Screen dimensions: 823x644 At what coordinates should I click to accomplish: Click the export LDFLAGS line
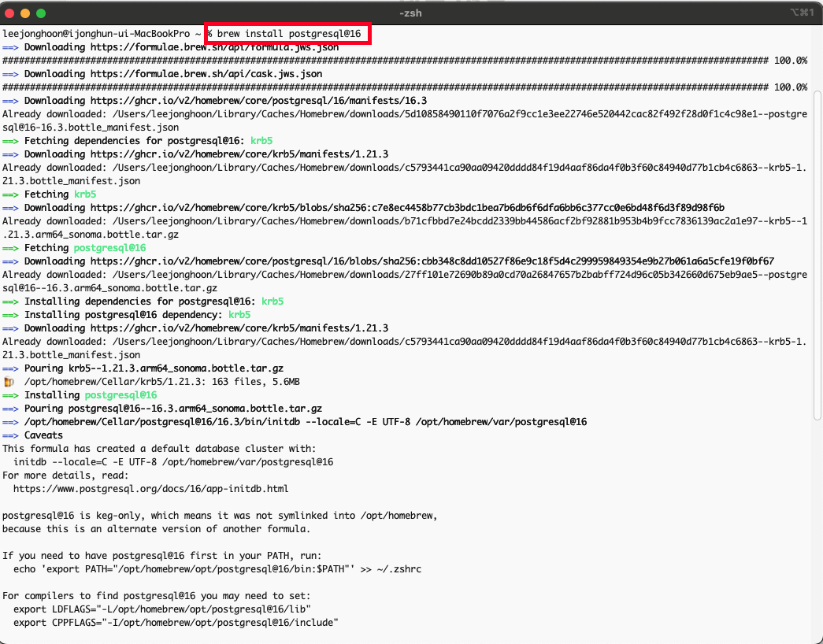tap(162, 609)
